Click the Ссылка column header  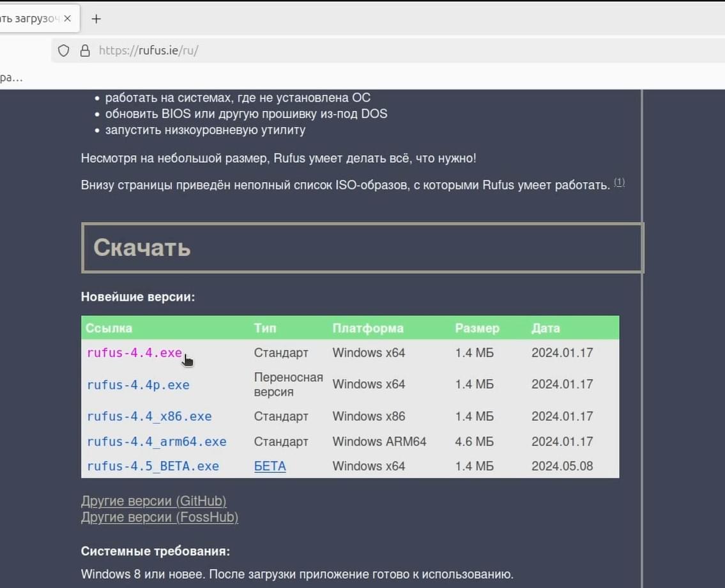click(109, 328)
